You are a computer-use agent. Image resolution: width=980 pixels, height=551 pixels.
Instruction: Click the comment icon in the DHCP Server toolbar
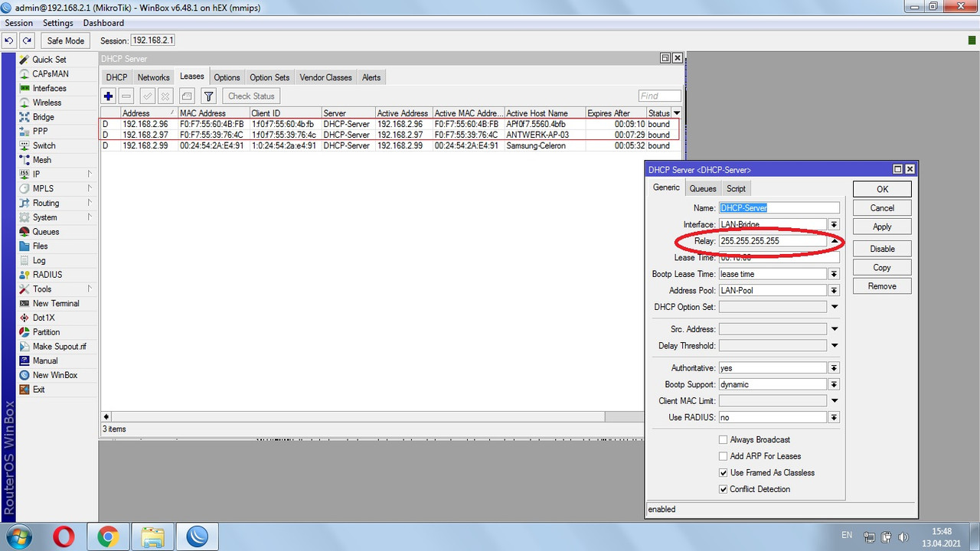coord(187,96)
